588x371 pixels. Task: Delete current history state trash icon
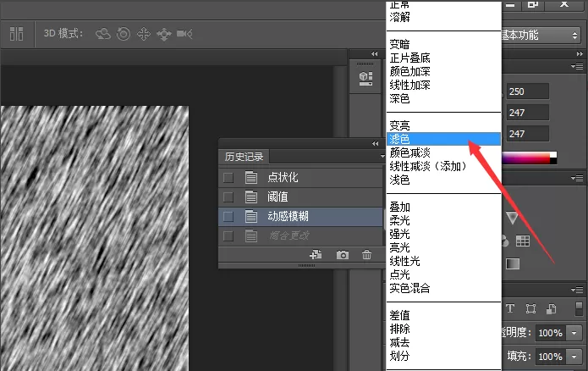[x=366, y=255]
